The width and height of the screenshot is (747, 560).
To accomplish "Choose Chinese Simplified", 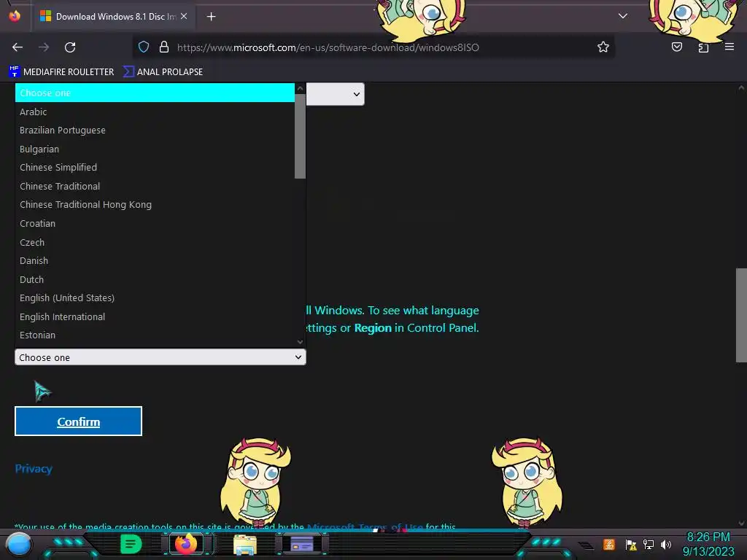I will (155, 168).
